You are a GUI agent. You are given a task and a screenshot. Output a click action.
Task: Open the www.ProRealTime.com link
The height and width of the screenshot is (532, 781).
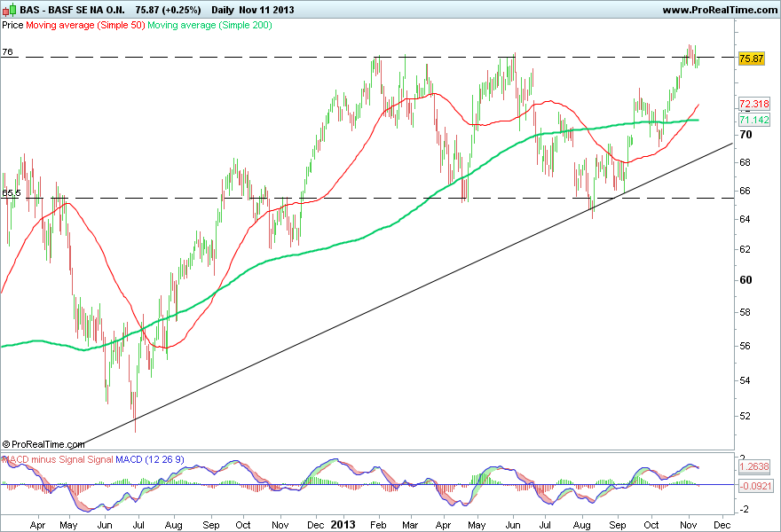coord(720,10)
